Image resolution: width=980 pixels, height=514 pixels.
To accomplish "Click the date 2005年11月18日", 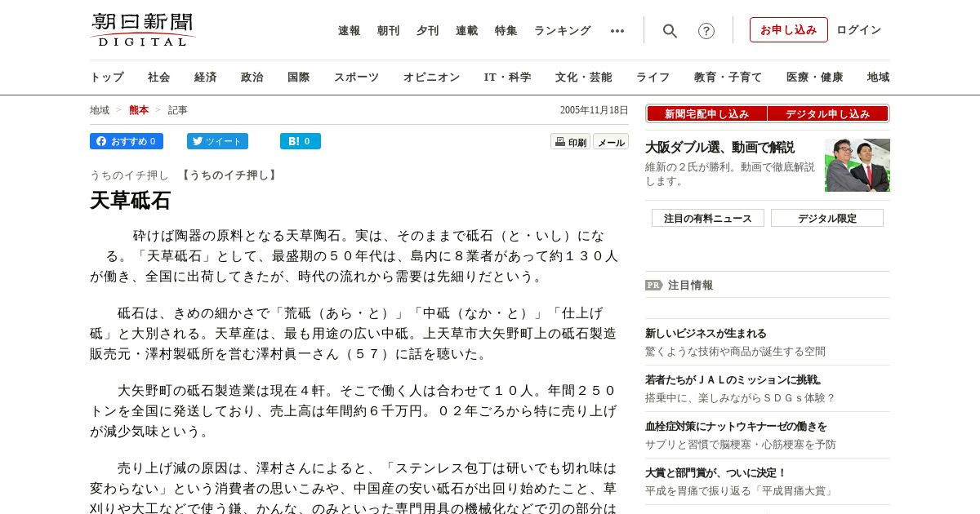I will coord(595,110).
